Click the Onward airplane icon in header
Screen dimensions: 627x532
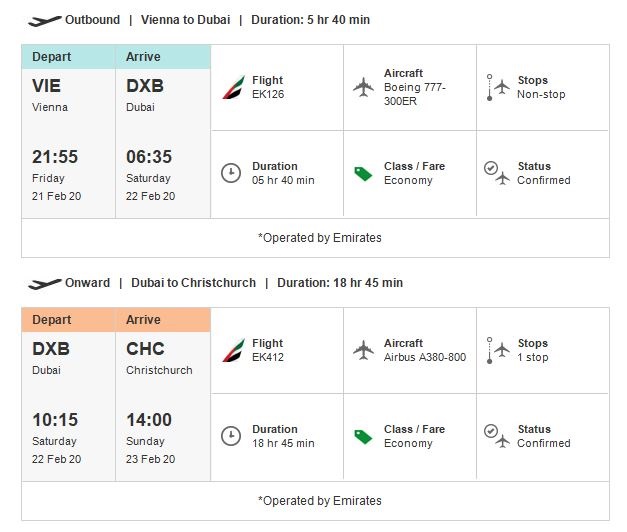coord(44,283)
